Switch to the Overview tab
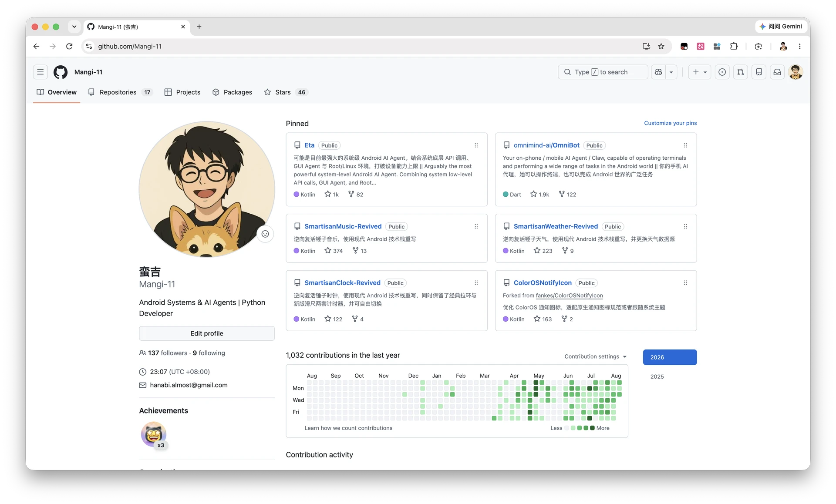This screenshot has height=504, width=836. 57,92
